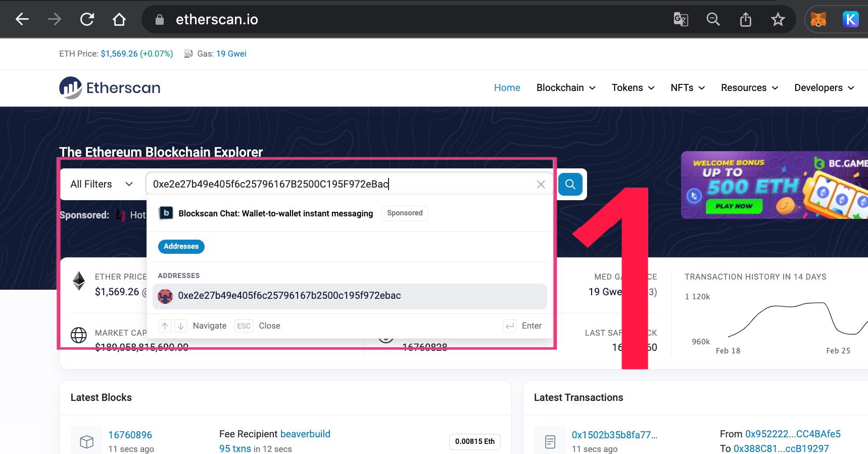The image size is (868, 454).
Task: Click the blue search magnifier button
Action: pos(570,184)
